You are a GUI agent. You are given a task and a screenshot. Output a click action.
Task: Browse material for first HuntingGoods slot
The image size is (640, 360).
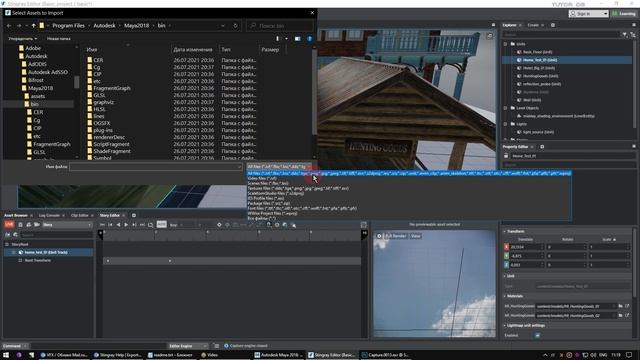pos(620,306)
